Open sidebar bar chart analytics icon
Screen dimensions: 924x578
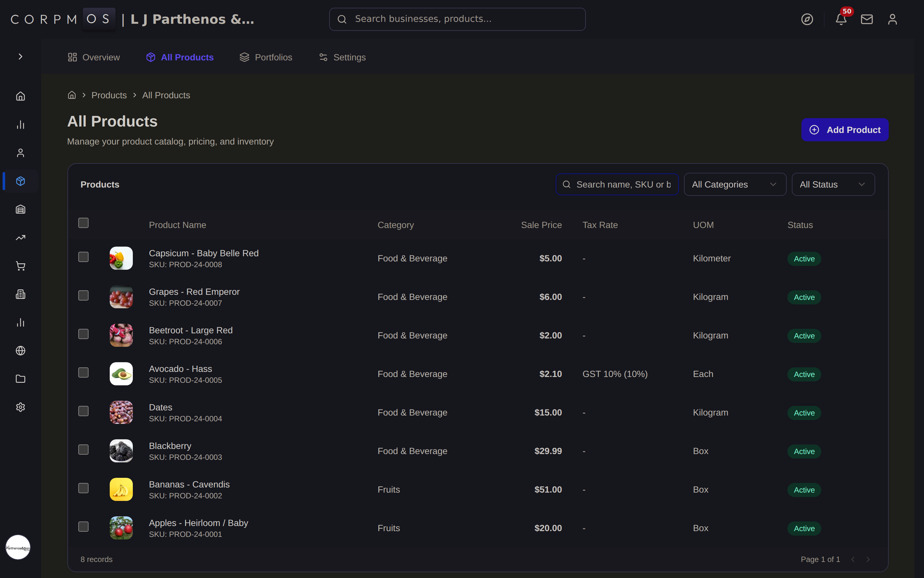pos(21,125)
